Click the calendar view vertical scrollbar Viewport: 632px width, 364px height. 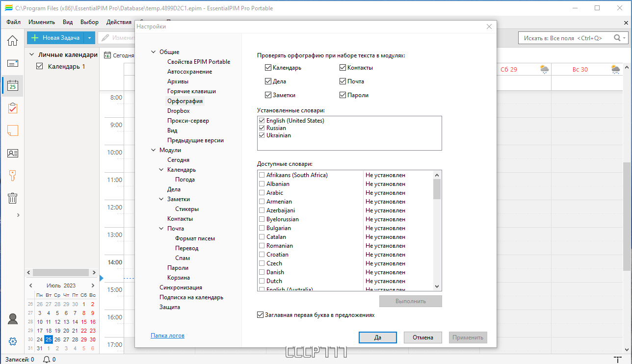(x=627, y=216)
